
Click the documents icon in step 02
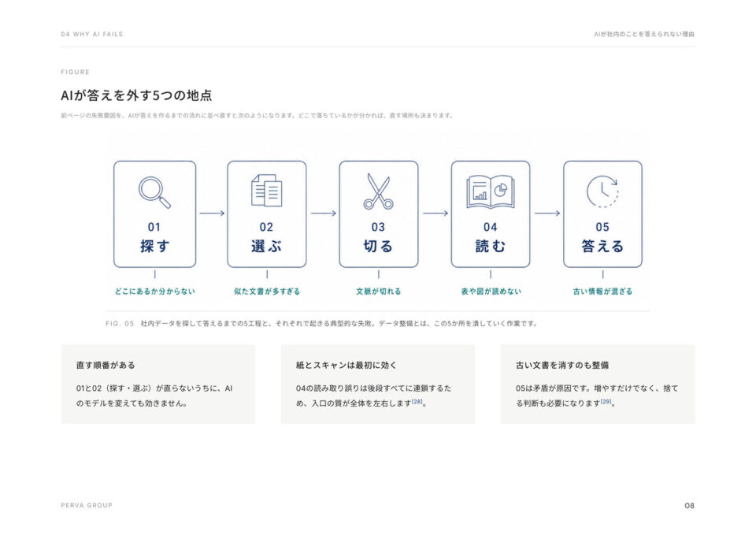267,190
